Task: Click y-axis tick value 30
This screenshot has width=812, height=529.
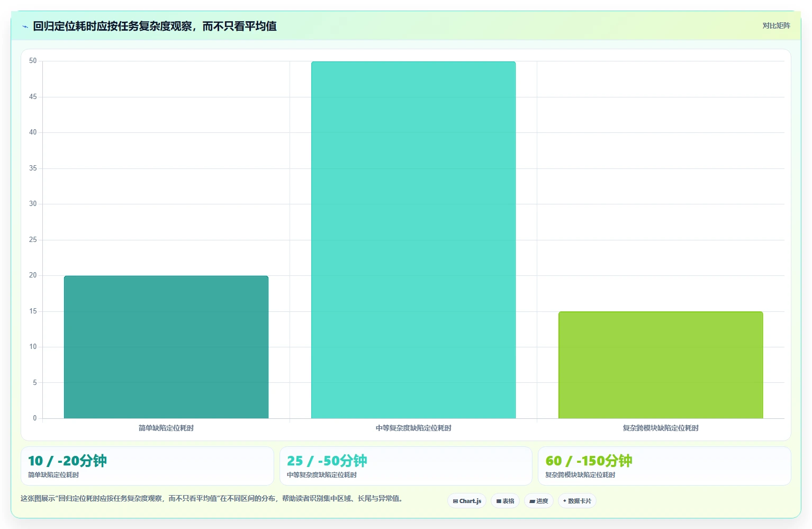Action: [x=33, y=204]
